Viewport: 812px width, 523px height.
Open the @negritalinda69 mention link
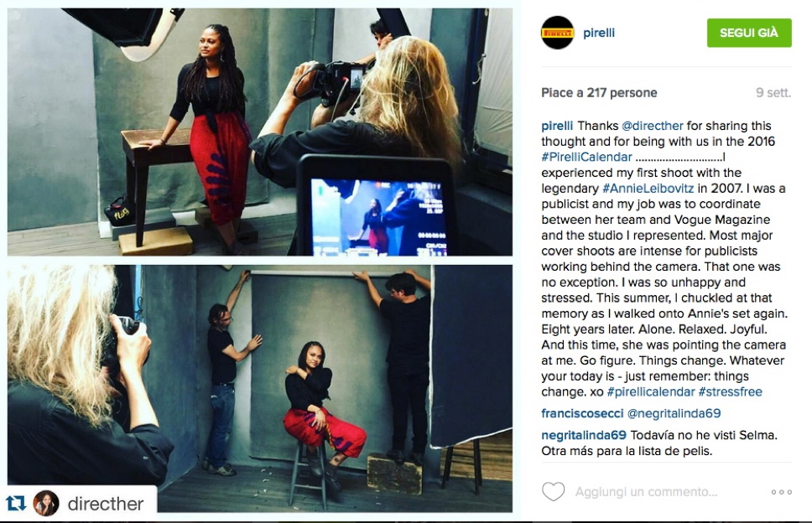[x=674, y=413]
